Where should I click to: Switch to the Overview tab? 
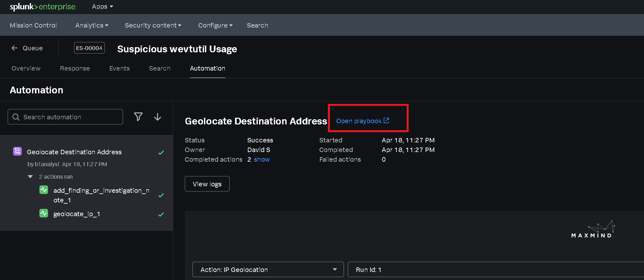[x=26, y=68]
